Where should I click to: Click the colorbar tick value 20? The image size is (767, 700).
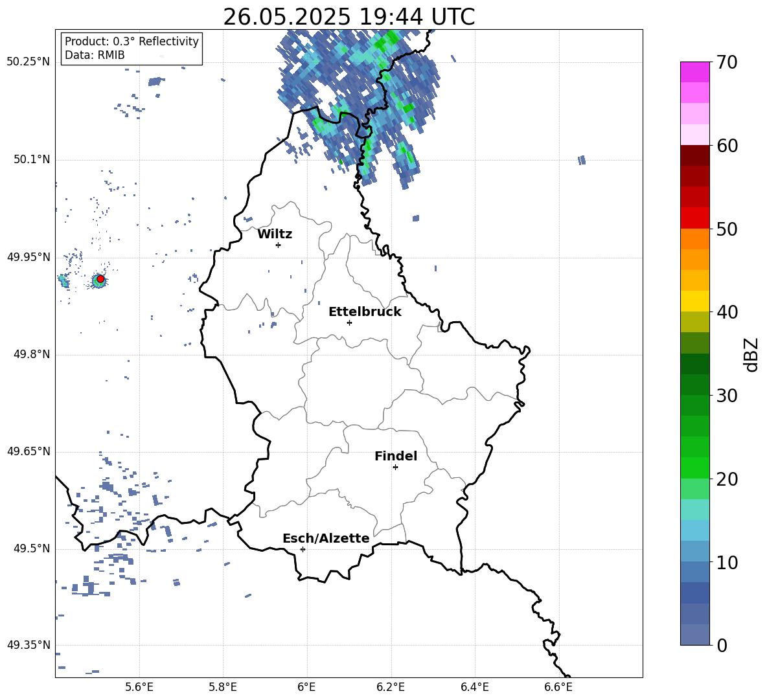click(x=727, y=479)
